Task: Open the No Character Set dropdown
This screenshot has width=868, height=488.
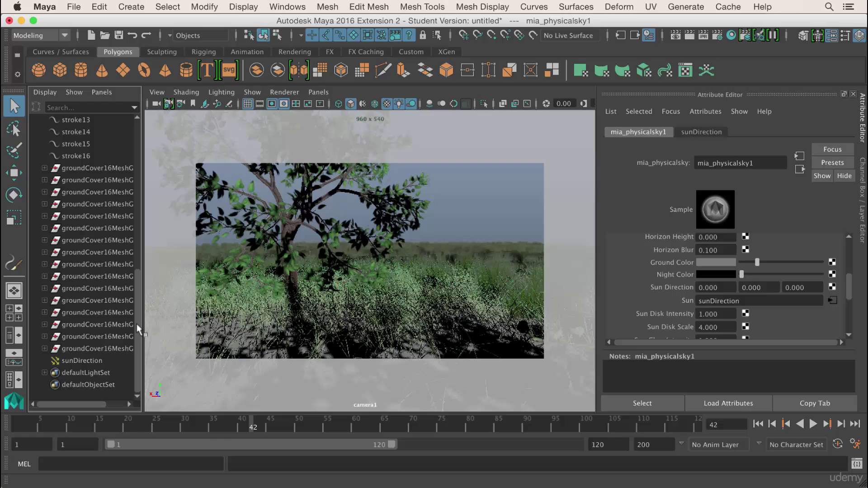Action: pyautogui.click(x=797, y=445)
